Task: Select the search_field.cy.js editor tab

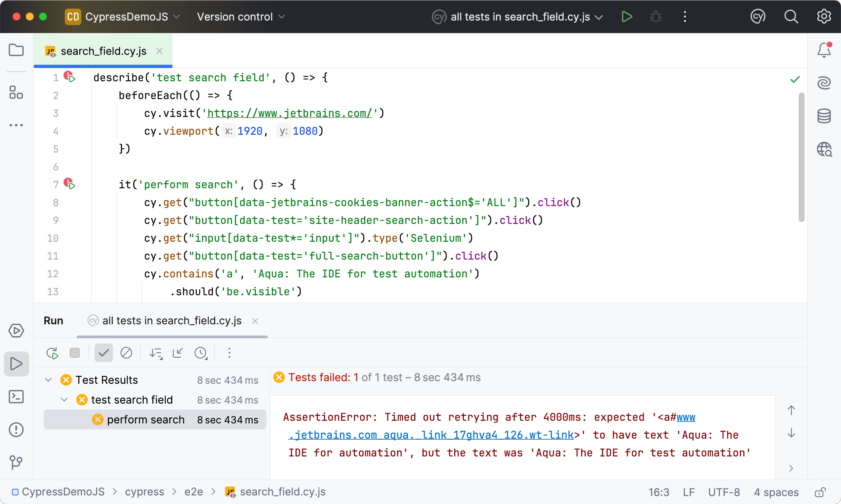Action: click(x=103, y=51)
